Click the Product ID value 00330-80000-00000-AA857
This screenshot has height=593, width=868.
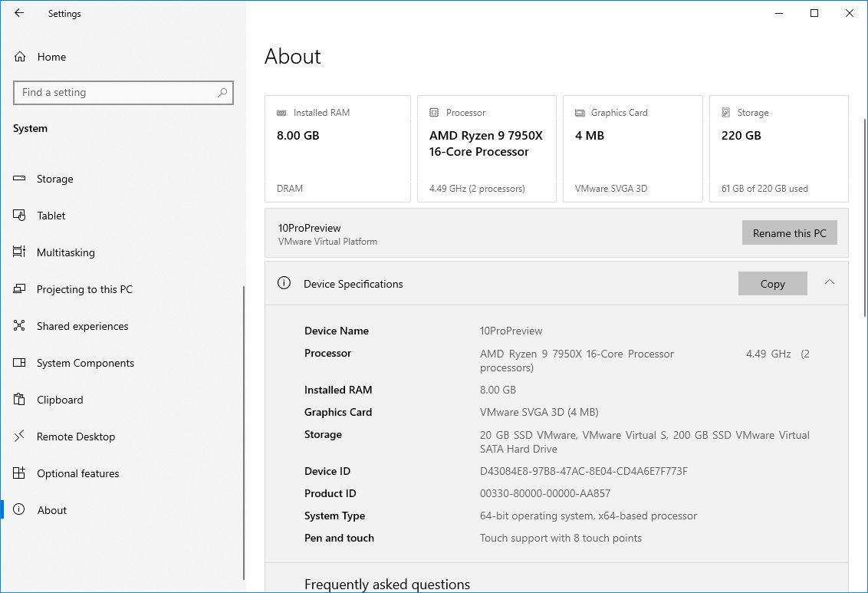[545, 493]
